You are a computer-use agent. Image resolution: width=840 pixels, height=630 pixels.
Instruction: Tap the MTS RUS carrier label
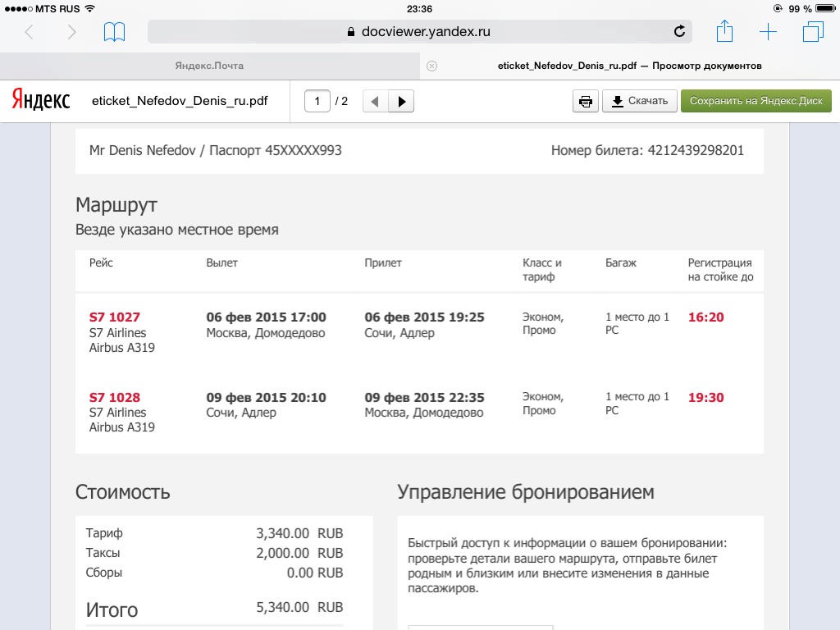coord(57,8)
